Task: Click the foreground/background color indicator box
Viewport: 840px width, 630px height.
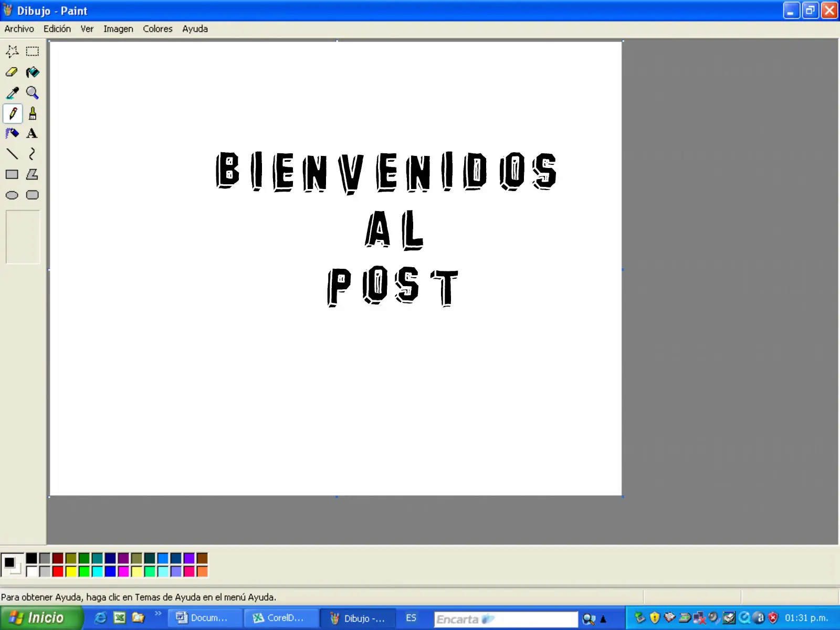Action: click(x=12, y=565)
